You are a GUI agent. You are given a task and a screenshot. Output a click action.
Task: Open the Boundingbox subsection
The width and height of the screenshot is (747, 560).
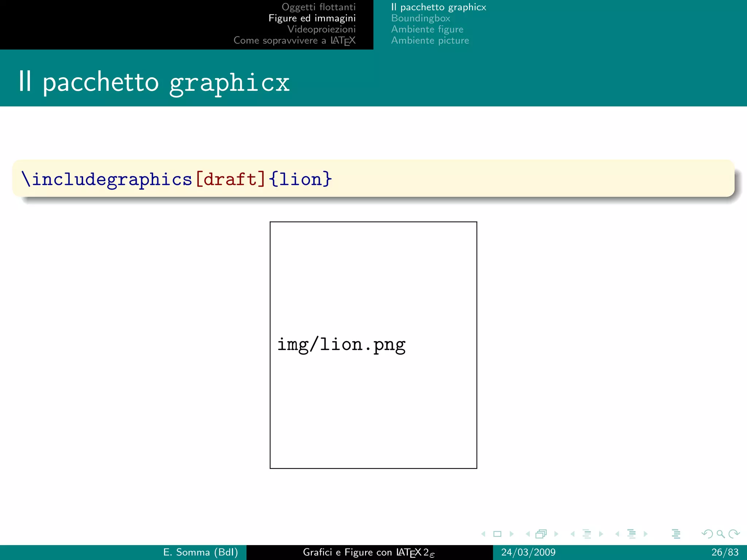point(421,18)
